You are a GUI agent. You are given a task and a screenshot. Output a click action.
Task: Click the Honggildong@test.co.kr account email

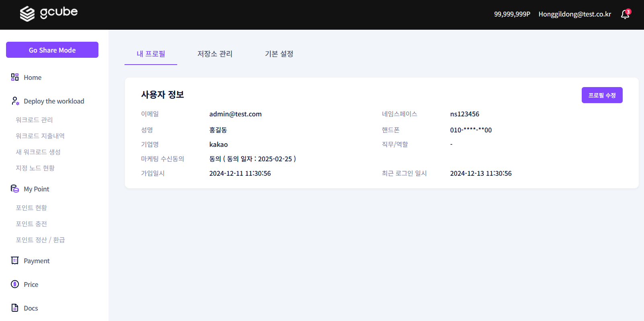(x=574, y=14)
